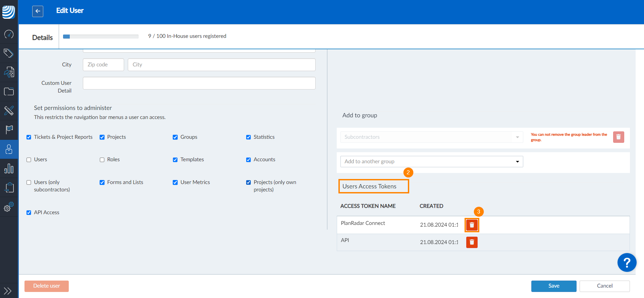Open the blue help question mark button
Screen dimensions: 644x298
point(627,262)
